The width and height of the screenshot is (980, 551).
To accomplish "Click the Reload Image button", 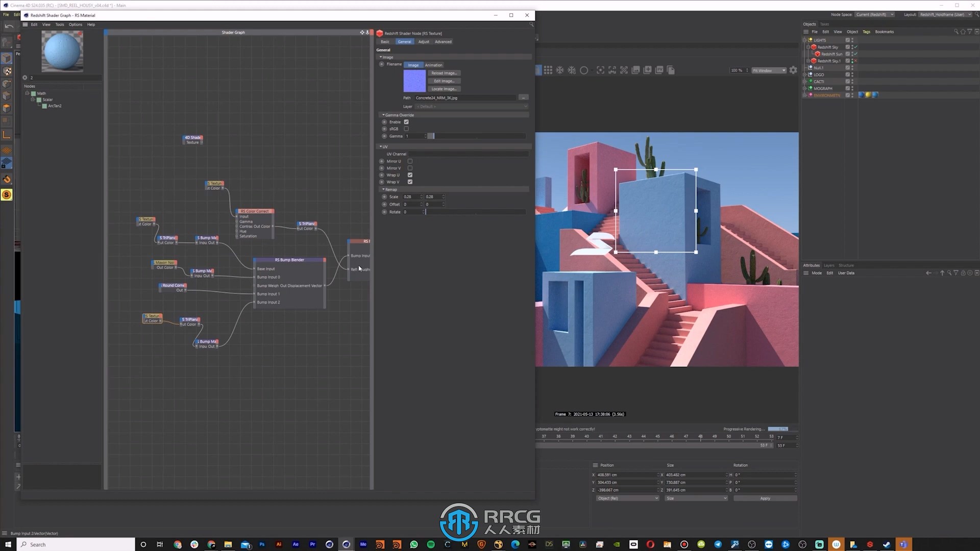I will 444,72.
